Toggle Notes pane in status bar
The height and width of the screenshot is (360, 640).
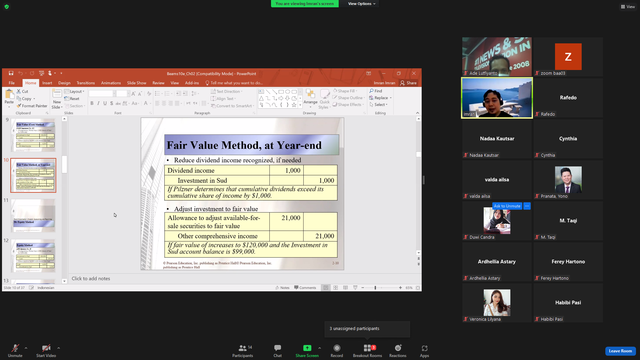point(282,288)
